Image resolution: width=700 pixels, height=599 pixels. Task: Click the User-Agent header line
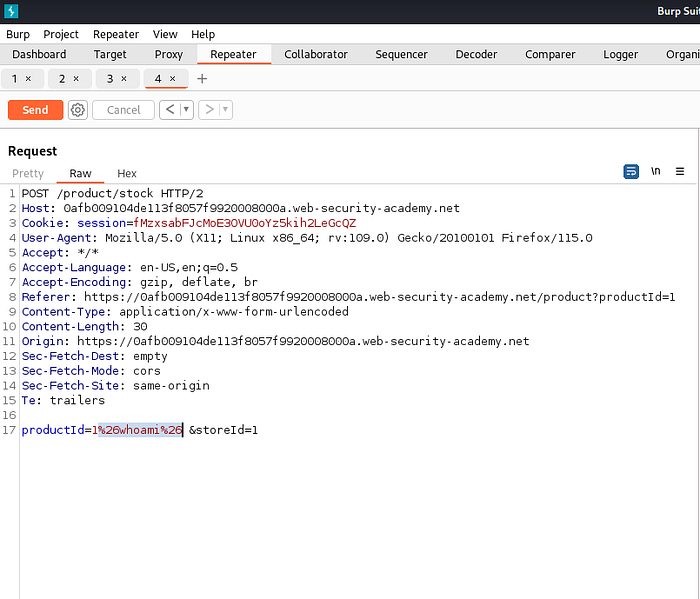click(307, 237)
